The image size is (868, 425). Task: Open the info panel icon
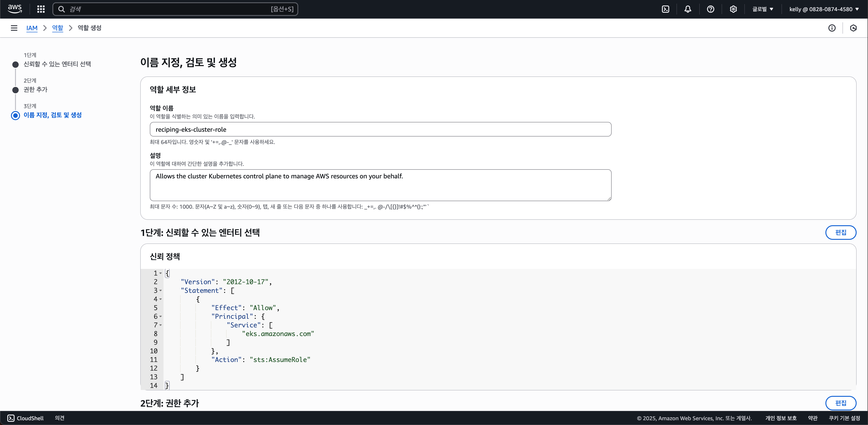tap(832, 28)
